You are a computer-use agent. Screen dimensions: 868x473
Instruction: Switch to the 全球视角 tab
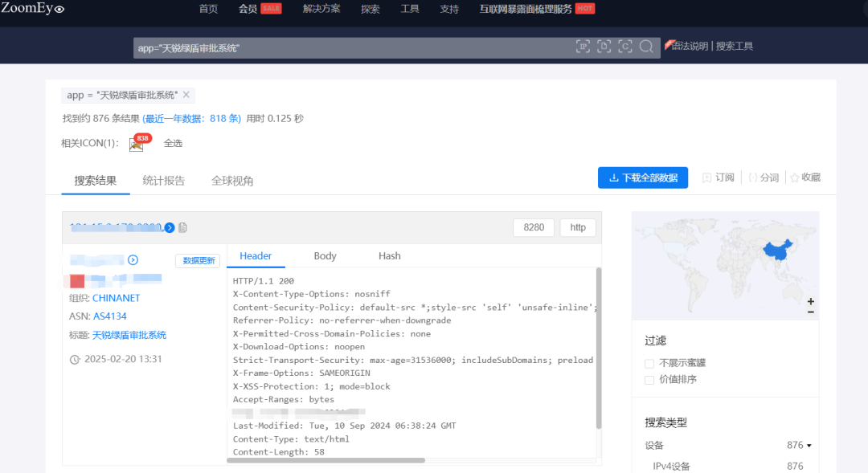tap(232, 181)
